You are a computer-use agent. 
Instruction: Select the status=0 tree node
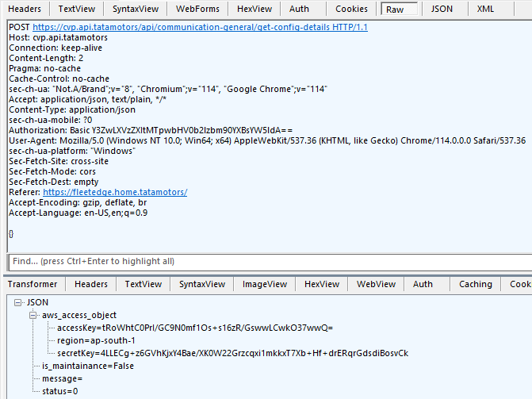(60, 391)
